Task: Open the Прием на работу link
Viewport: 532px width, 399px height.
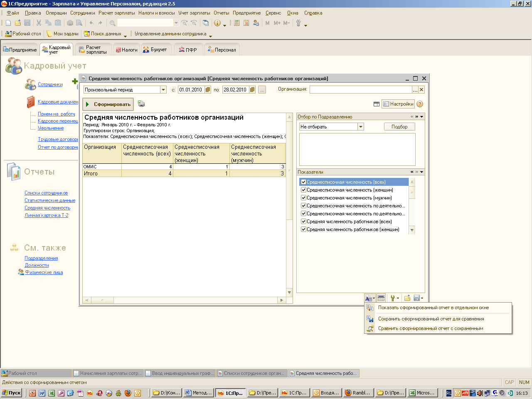Action: coord(57,114)
